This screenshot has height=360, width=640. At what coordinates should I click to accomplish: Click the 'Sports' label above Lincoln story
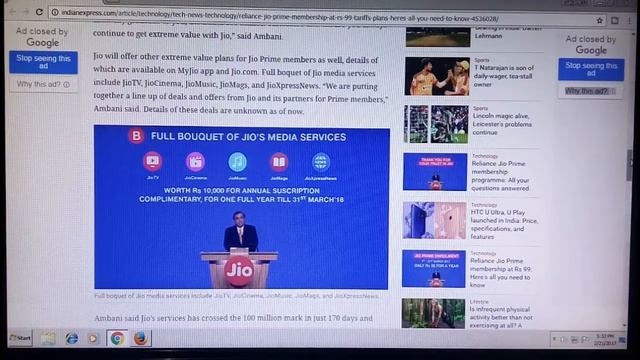click(480, 108)
